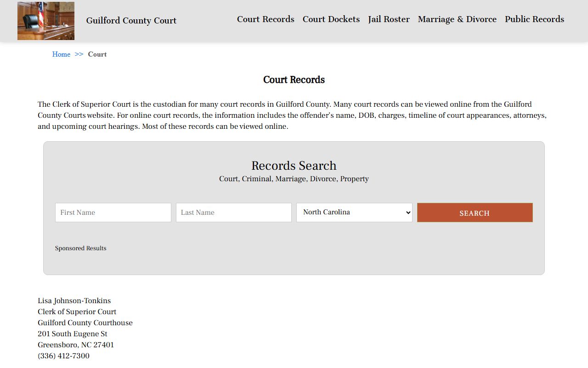Click the Court Records page heading
The height and width of the screenshot is (368, 588).
click(294, 80)
